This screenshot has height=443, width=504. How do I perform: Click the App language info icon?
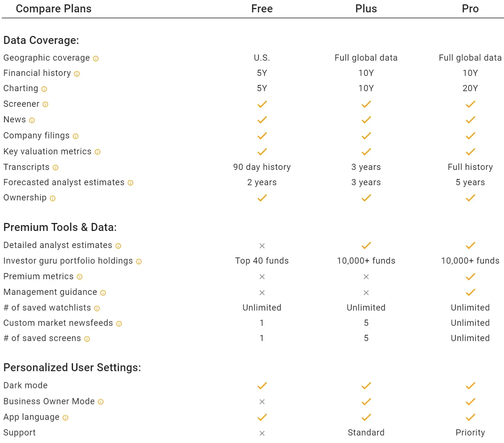coord(65,418)
